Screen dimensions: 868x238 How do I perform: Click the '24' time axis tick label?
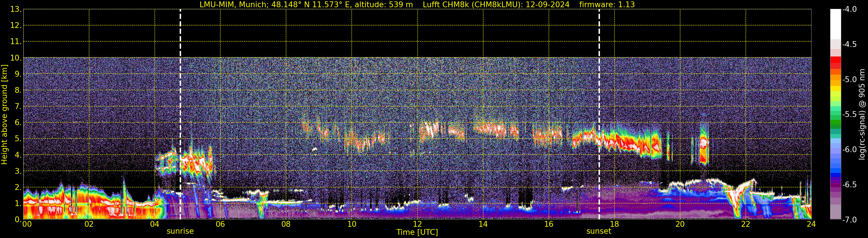pos(811,224)
